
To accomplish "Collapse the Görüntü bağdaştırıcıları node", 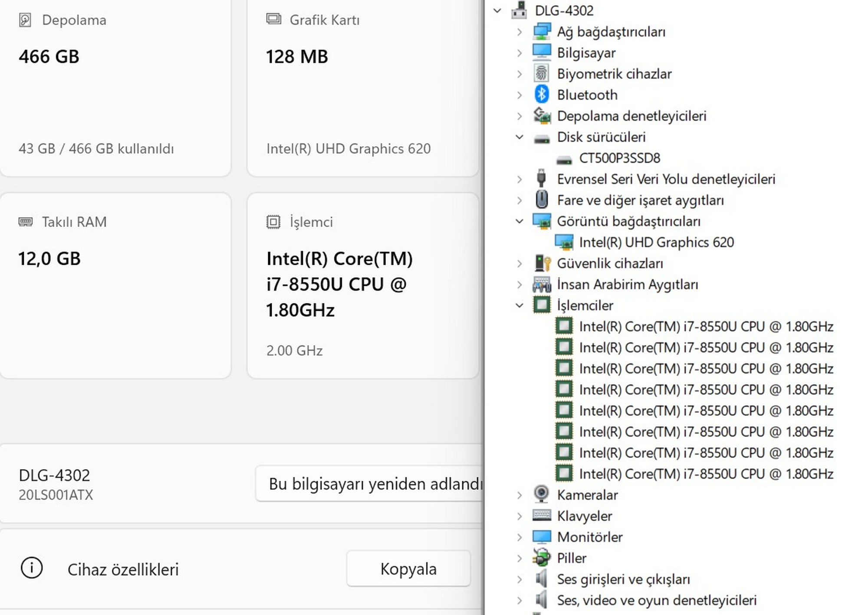I will (519, 221).
